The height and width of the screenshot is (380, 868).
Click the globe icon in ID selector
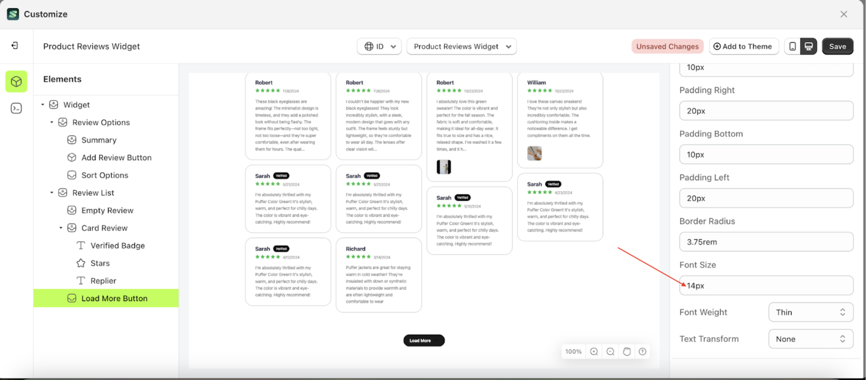tap(368, 46)
